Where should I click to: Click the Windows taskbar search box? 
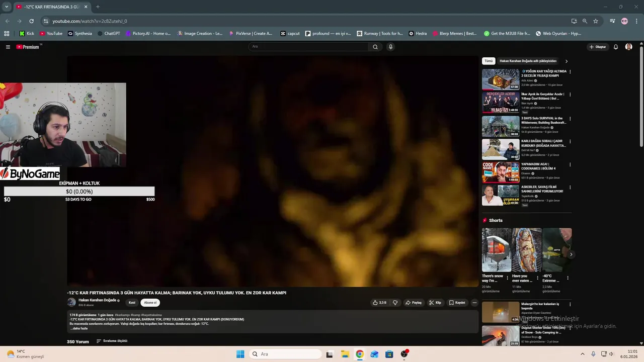pos(285,354)
